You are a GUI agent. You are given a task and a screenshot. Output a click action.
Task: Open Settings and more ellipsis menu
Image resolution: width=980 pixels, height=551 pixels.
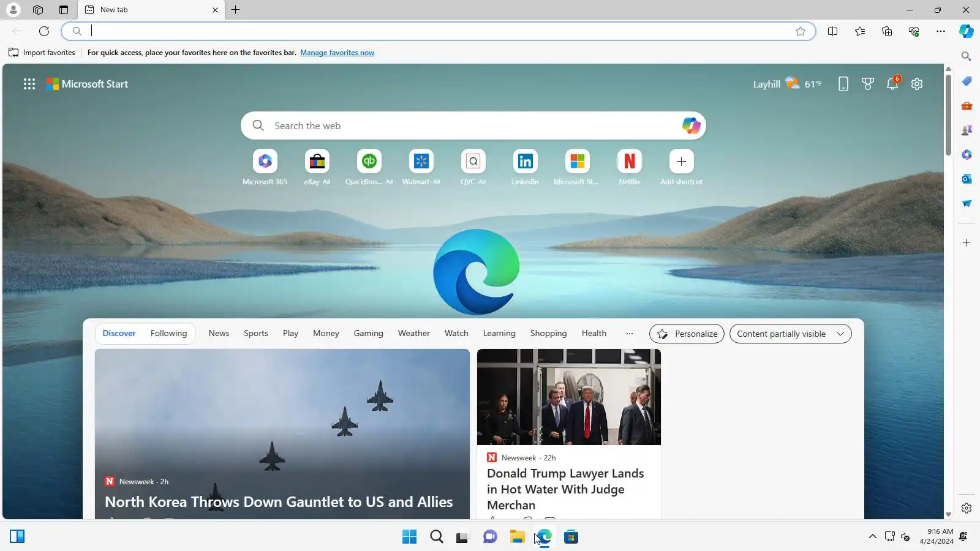941,31
